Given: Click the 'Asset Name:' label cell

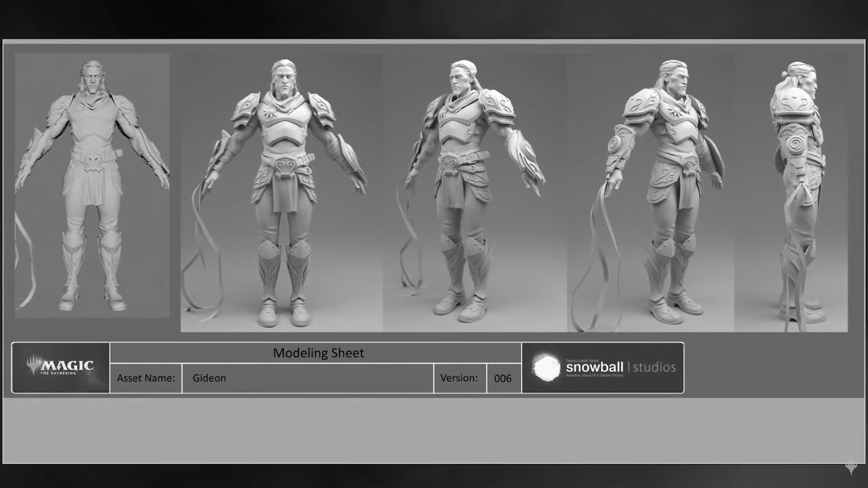Looking at the screenshot, I should point(146,378).
